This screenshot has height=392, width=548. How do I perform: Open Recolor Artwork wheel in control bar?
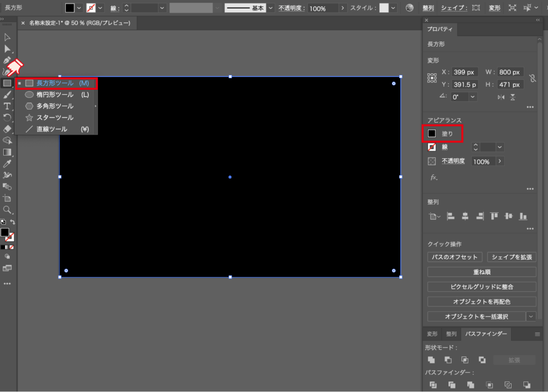pyautogui.click(x=409, y=7)
